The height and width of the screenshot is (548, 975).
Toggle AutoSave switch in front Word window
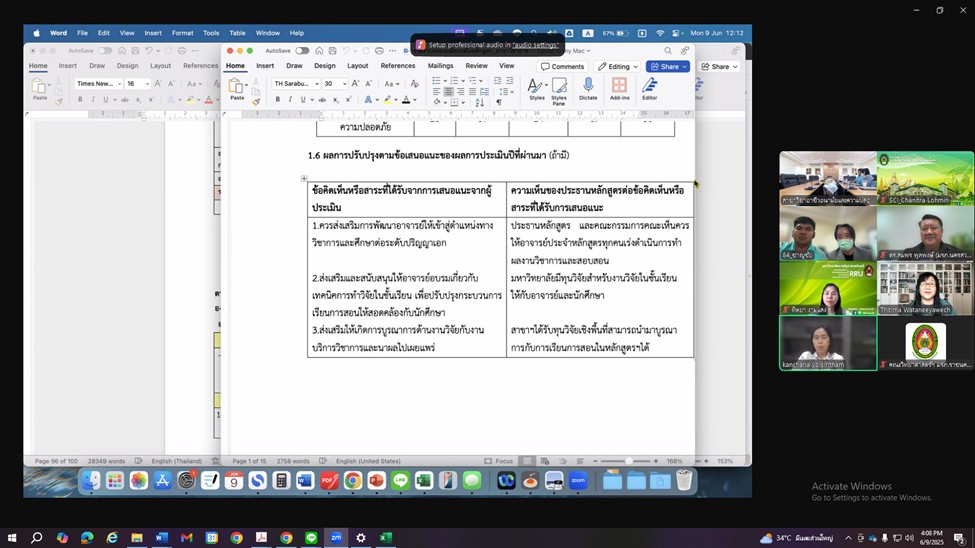(x=302, y=50)
